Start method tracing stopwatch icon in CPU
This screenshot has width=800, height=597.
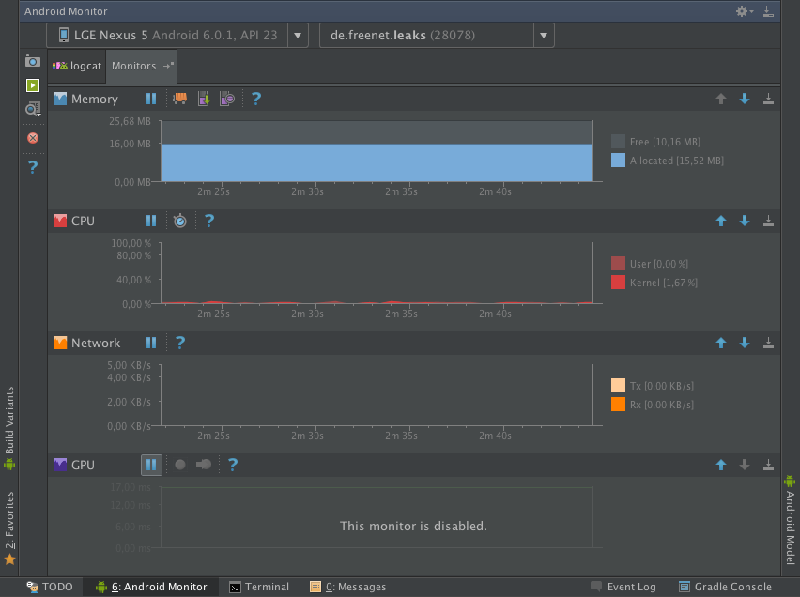180,220
